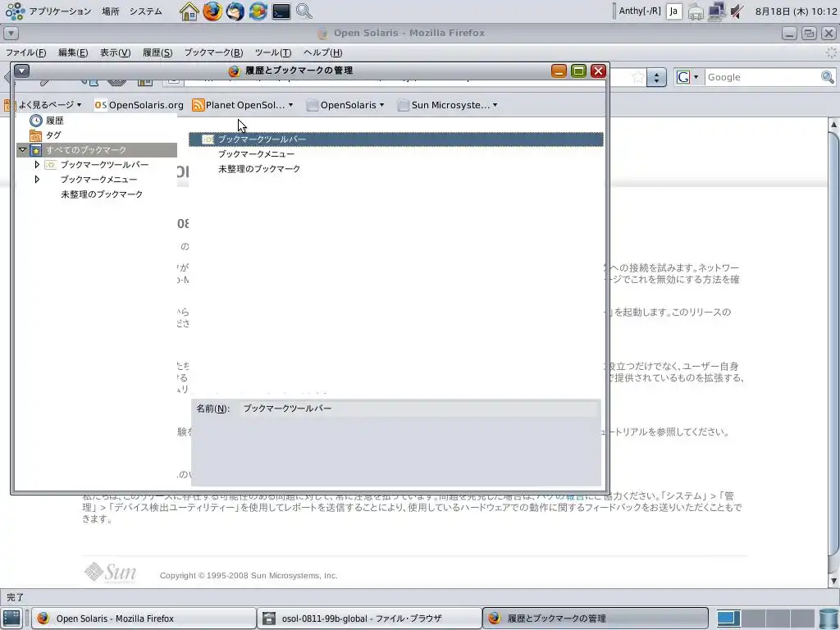Click the OpenSolaris logo applications icon
Image resolution: width=840 pixels, height=630 pixels.
15,11
